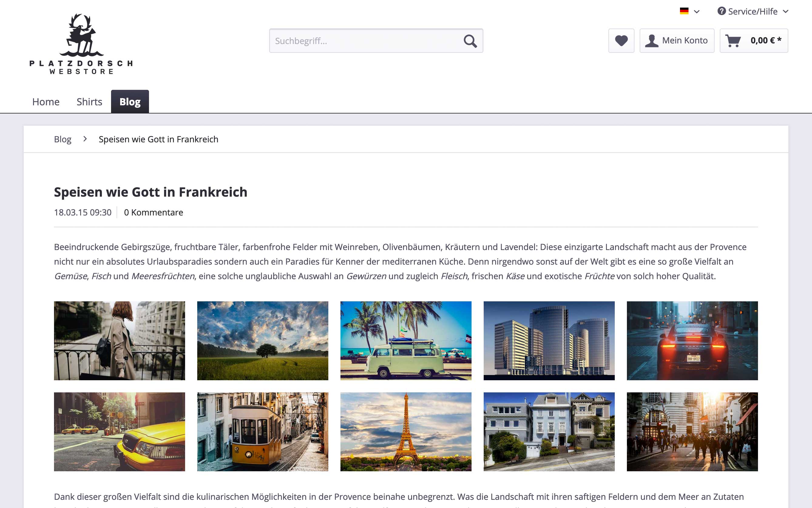The image size is (812, 508).
Task: Click the breadcrumb arrow chevron icon
Action: 85,139
